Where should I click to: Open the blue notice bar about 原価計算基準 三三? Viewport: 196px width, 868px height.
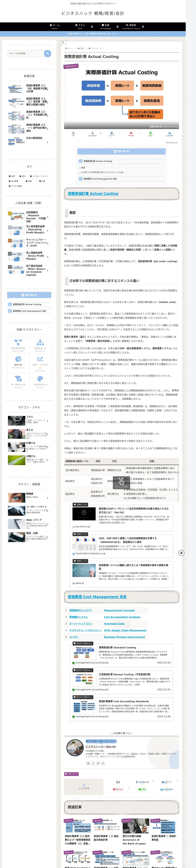(93, 34)
